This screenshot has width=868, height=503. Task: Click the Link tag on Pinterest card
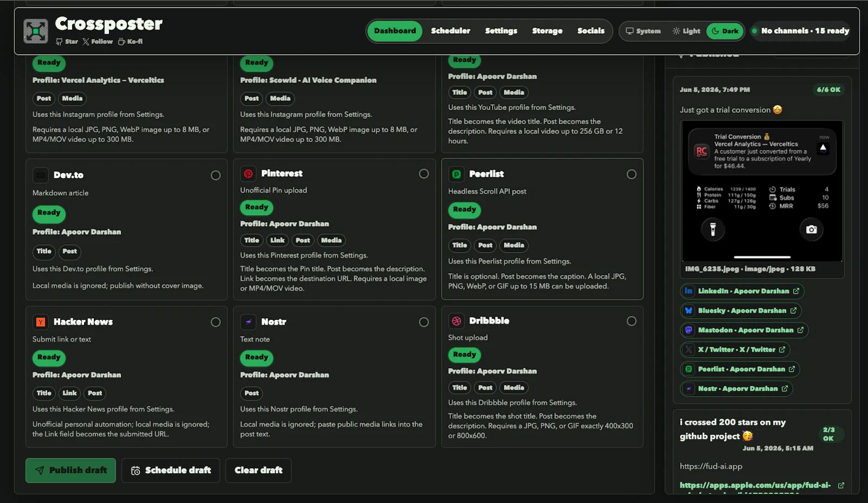pos(277,241)
